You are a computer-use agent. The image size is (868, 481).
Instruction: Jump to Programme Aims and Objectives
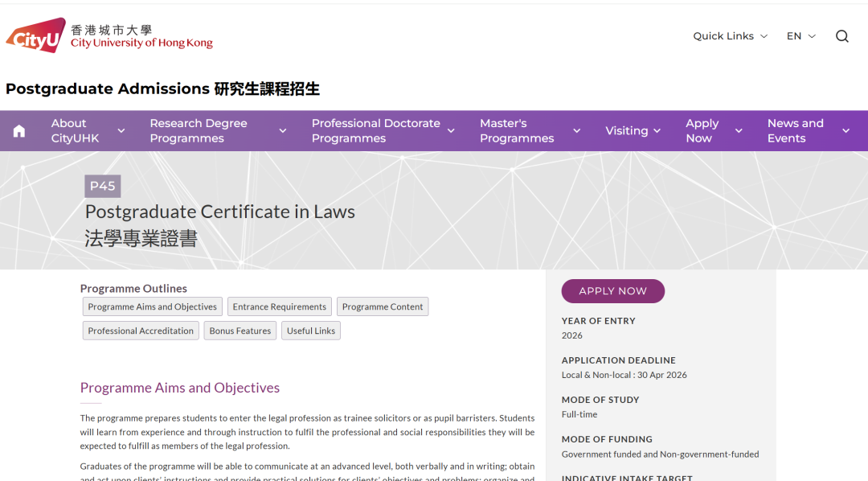point(152,307)
